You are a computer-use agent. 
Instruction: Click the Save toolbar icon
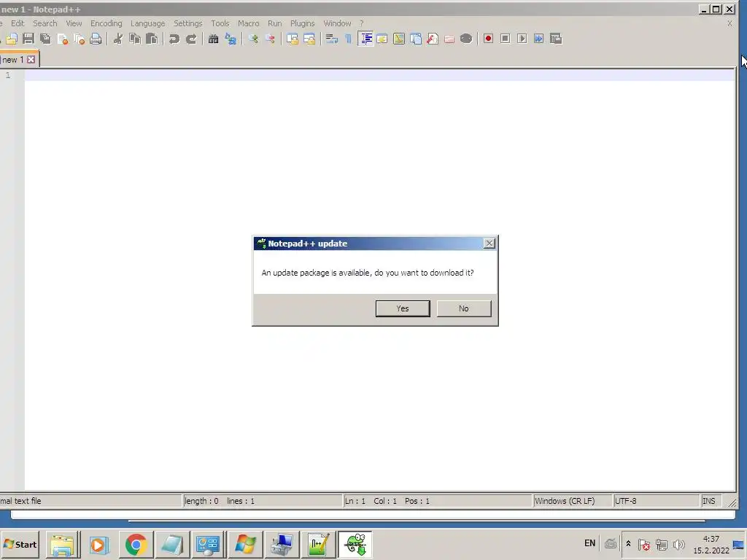[28, 39]
